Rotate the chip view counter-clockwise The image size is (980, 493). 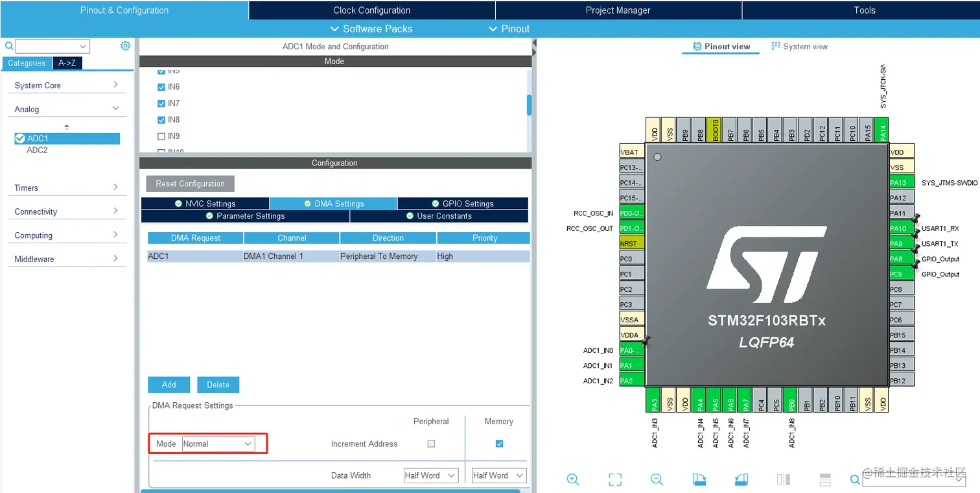click(741, 479)
